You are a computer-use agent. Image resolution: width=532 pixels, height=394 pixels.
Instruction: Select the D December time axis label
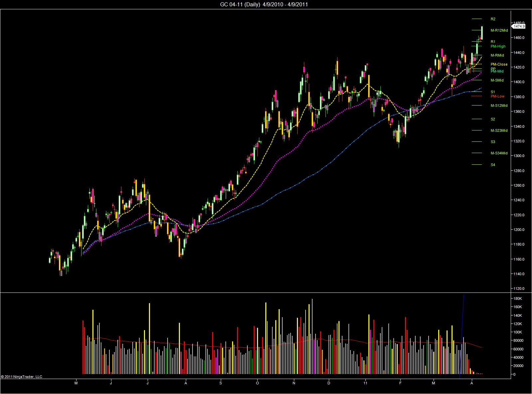tap(329, 383)
